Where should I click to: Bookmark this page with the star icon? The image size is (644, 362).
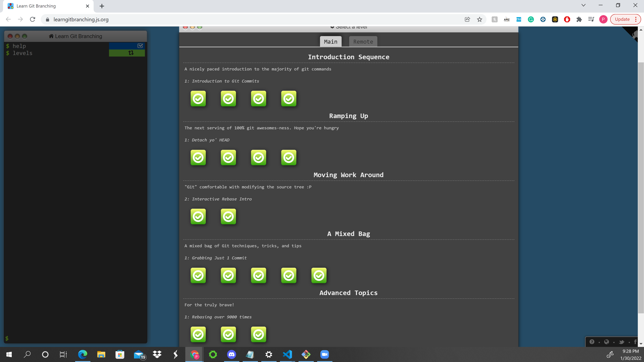(x=479, y=19)
